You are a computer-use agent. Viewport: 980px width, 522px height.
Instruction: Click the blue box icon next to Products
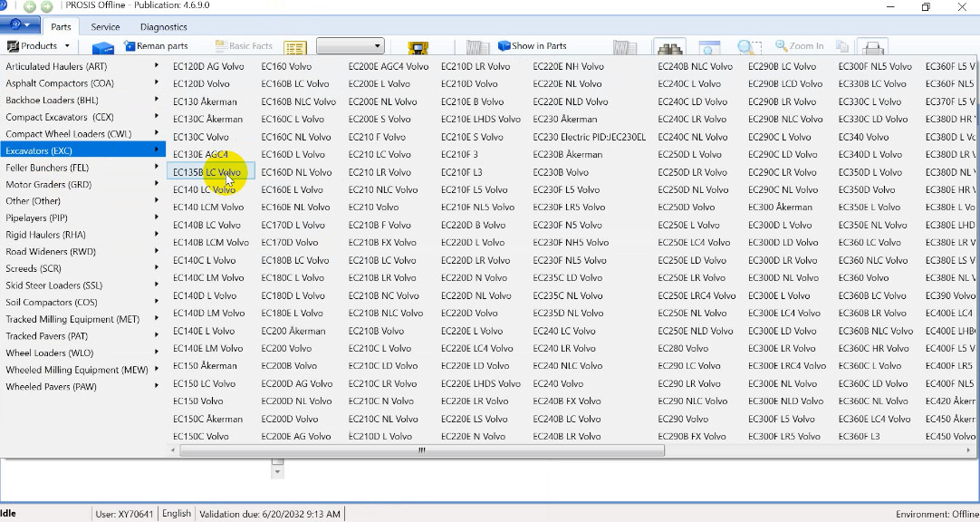102,48
